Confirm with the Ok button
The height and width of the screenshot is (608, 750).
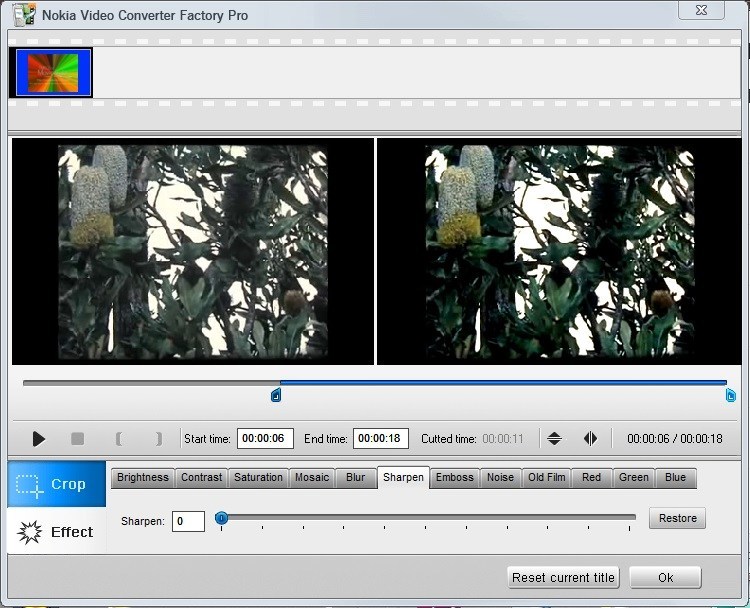coord(665,577)
